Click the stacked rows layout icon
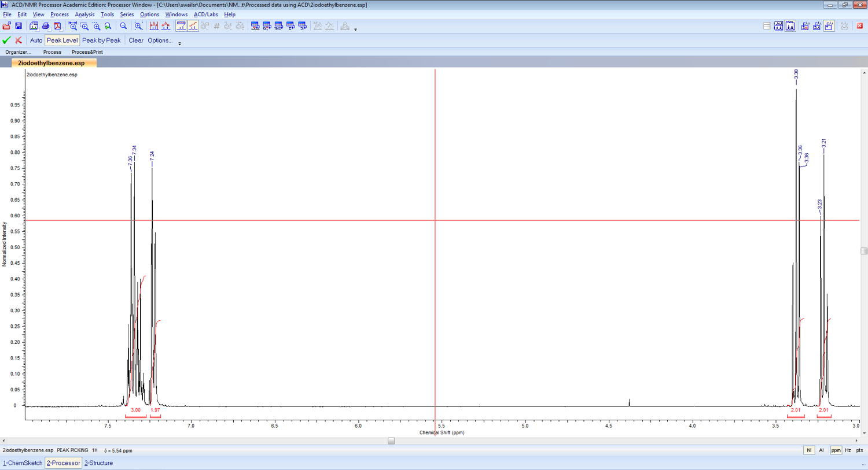Screen dimensions: 868x470 [767, 26]
